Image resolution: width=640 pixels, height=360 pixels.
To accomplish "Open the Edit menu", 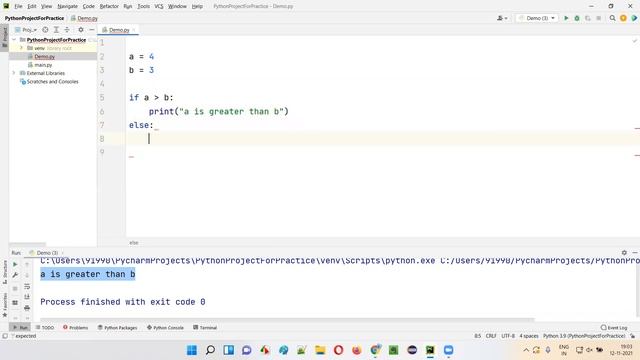I will point(32,6).
